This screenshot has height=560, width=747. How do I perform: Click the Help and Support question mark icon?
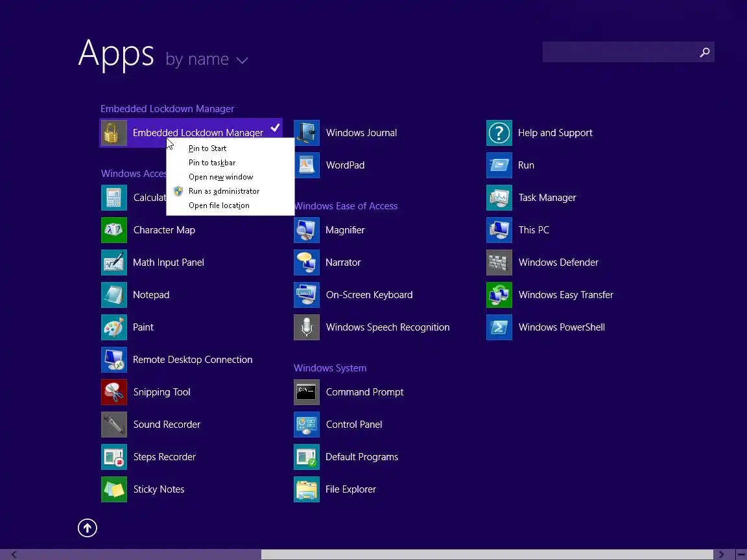(499, 133)
